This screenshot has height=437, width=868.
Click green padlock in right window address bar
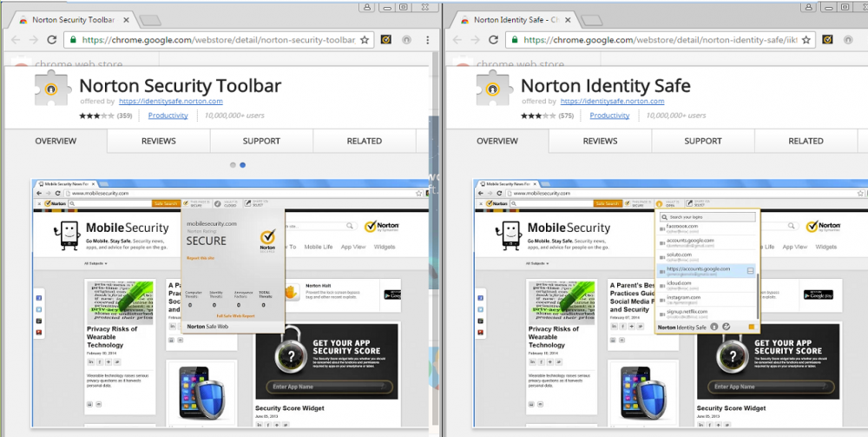[x=515, y=40]
